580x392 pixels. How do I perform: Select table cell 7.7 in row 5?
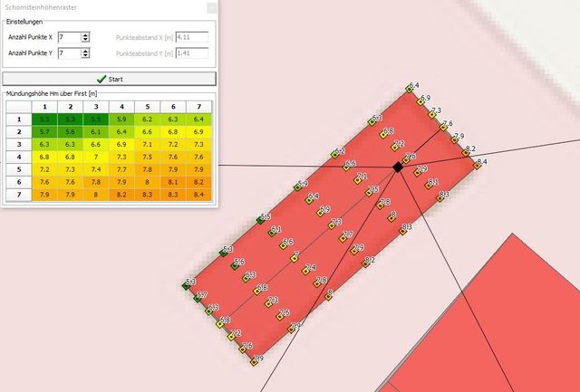click(x=121, y=169)
